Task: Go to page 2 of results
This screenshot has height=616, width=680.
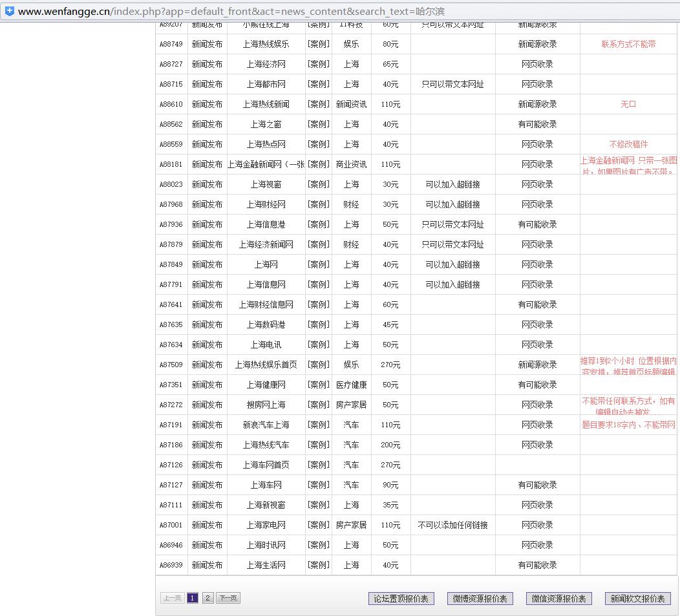Action: pyautogui.click(x=207, y=598)
